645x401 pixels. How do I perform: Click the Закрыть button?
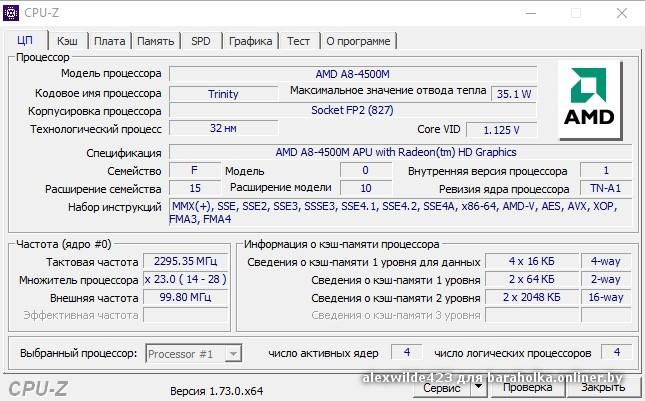tap(603, 387)
